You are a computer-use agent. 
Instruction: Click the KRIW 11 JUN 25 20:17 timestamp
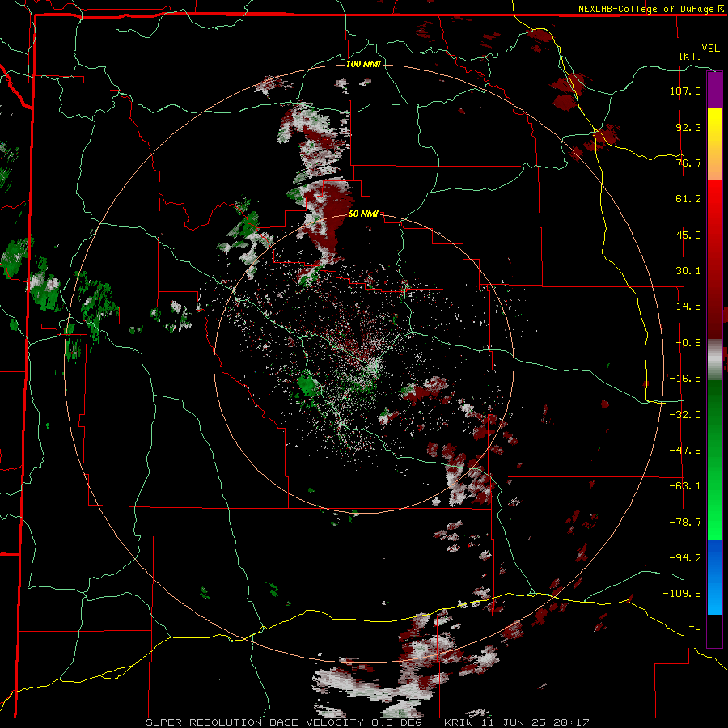(x=517, y=722)
